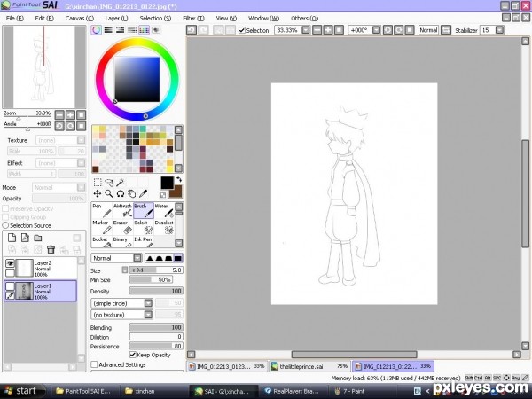
Task: Open the simple circle shape dropdown
Action: pyautogui.click(x=148, y=303)
